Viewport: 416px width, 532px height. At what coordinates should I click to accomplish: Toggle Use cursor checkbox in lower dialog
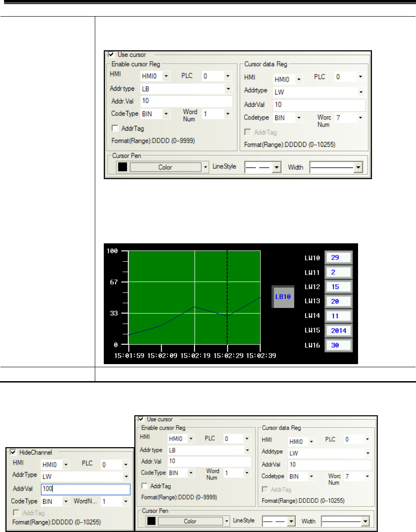pos(141,419)
